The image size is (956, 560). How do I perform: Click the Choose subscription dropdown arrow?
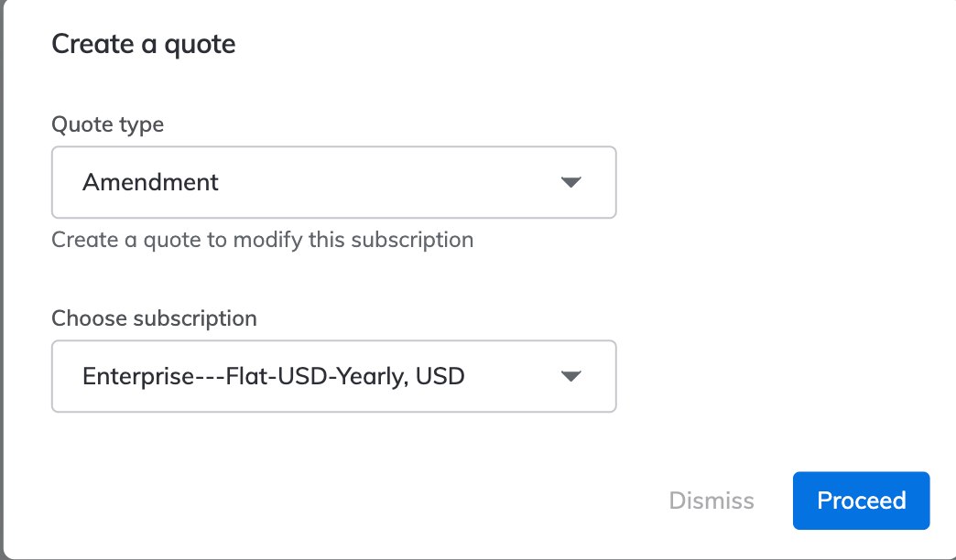(x=570, y=376)
